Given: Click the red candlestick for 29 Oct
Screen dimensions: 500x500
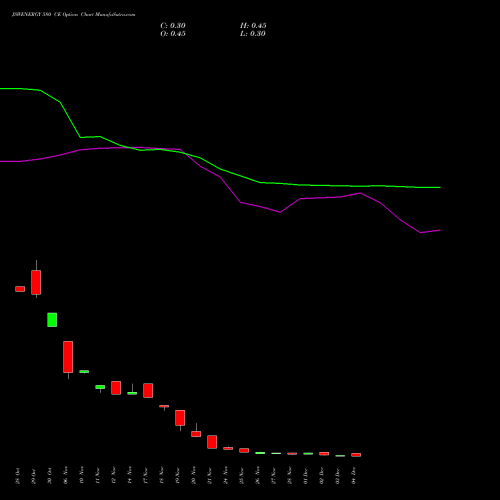Looking at the screenshot, I should coord(36,282).
